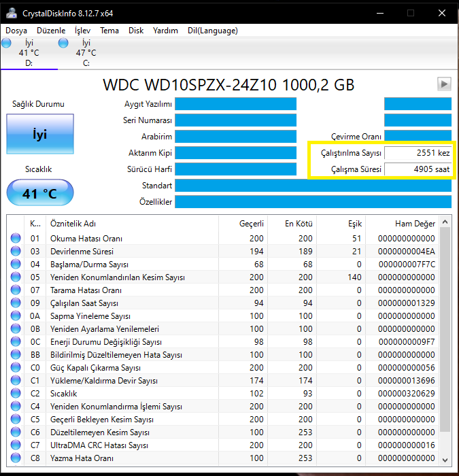Click status orb of Yazma Hata Oranı row
Viewport: 459px width, 476px height.
click(16, 458)
